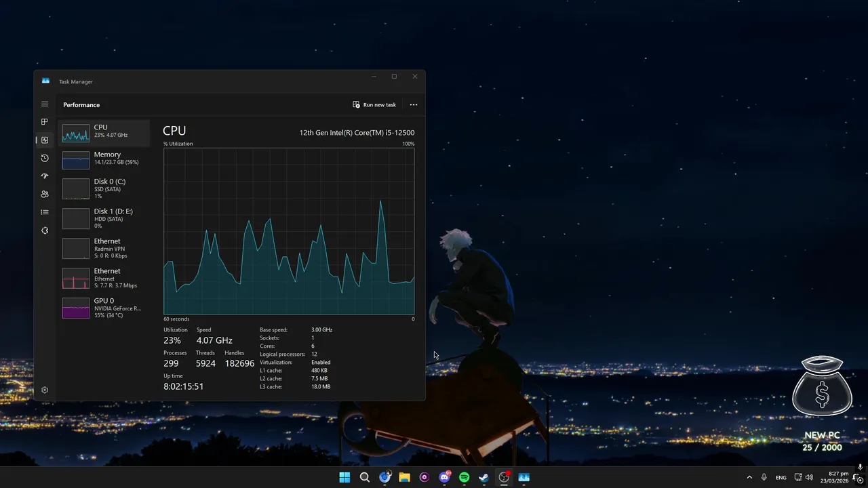Viewport: 868px width, 488px height.
Task: Select Disk 0 (C:) entry
Action: click(x=104, y=188)
